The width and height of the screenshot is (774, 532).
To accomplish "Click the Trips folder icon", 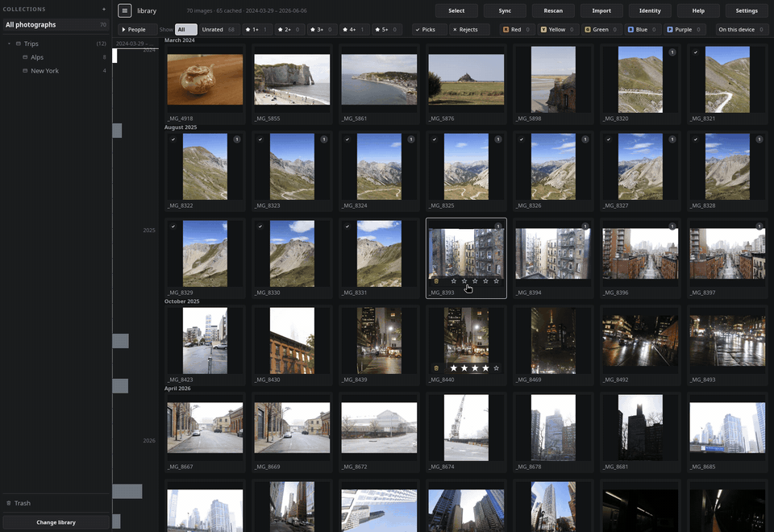I will coord(19,44).
